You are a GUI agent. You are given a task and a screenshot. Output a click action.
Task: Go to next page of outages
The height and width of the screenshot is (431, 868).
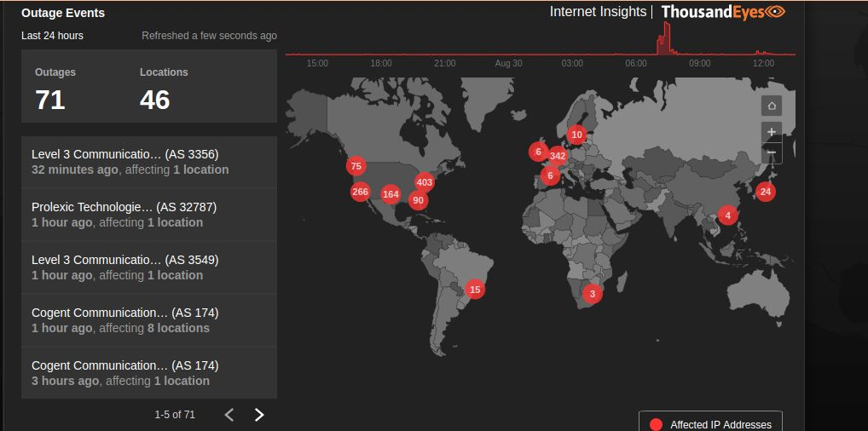(x=259, y=415)
